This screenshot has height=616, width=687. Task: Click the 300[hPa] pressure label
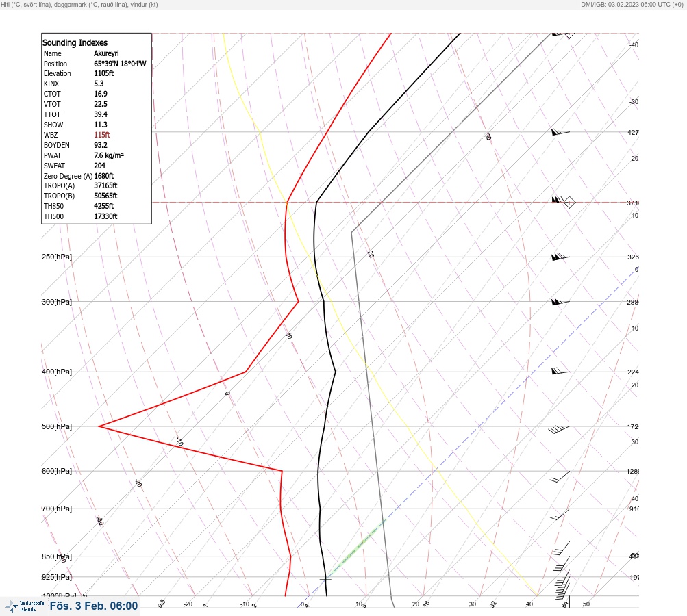57,302
